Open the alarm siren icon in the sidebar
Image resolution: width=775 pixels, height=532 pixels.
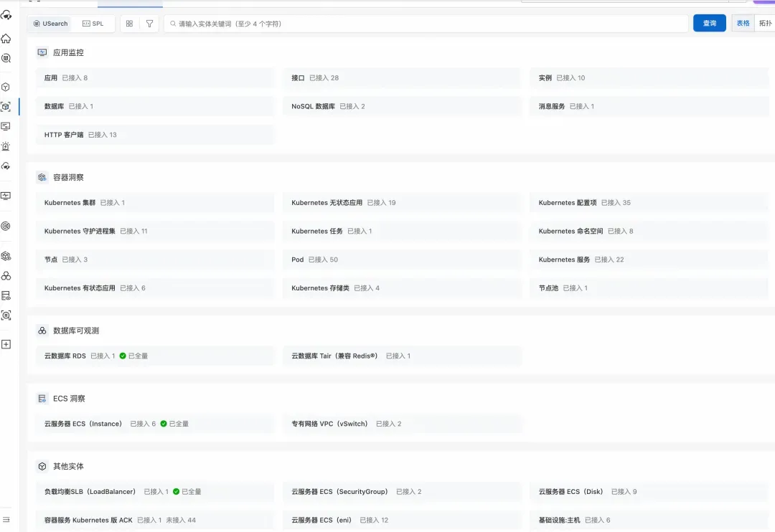(6, 146)
